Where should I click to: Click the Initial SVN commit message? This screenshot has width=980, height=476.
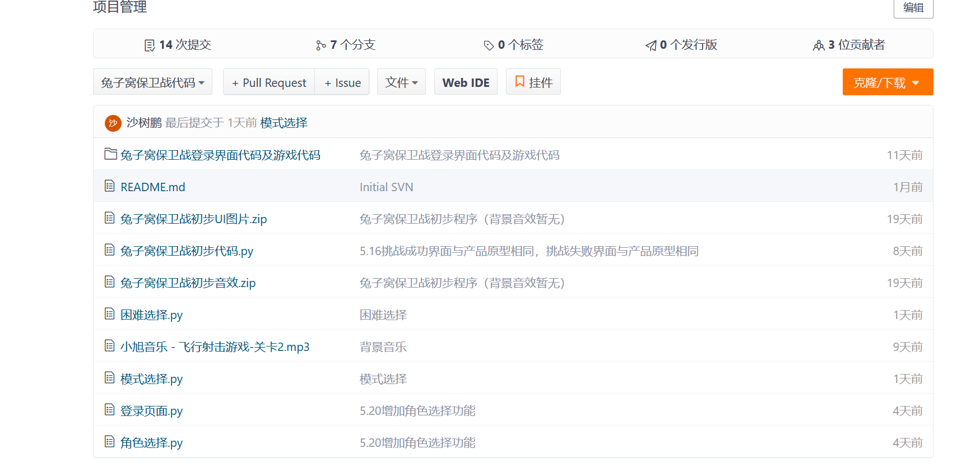click(x=387, y=187)
